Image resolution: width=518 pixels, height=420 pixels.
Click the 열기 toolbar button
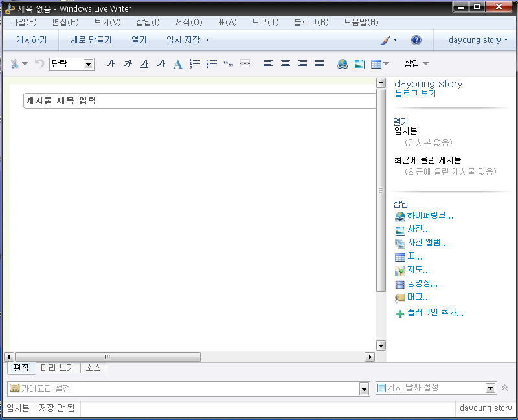139,40
